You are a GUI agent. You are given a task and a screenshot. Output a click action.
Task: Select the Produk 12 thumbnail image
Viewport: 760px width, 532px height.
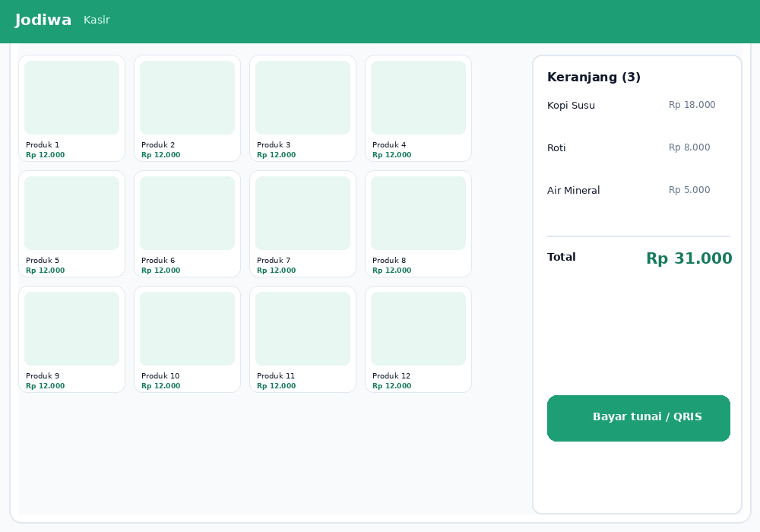point(418,328)
